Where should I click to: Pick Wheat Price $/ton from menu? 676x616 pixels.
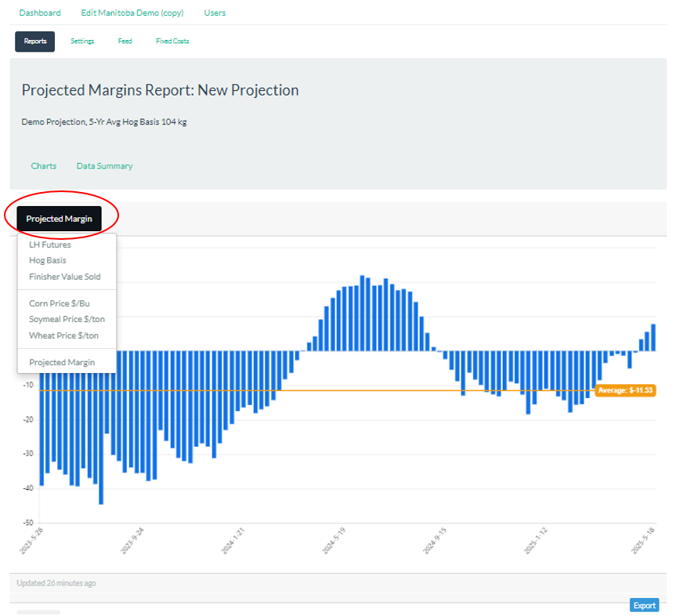[x=63, y=335]
